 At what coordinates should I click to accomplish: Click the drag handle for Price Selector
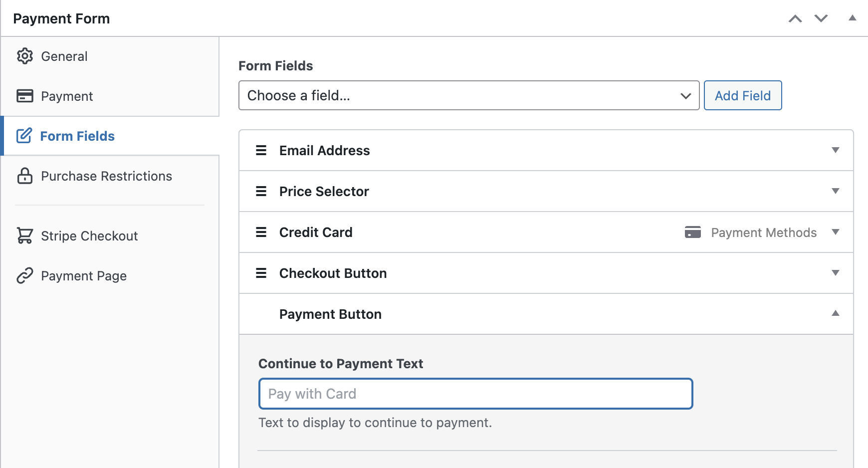tap(260, 191)
